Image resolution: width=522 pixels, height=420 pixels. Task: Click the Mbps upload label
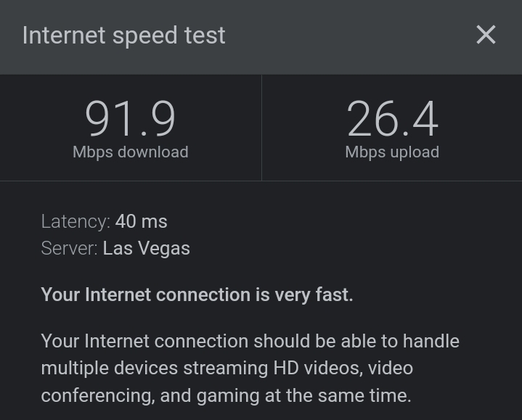[392, 152]
